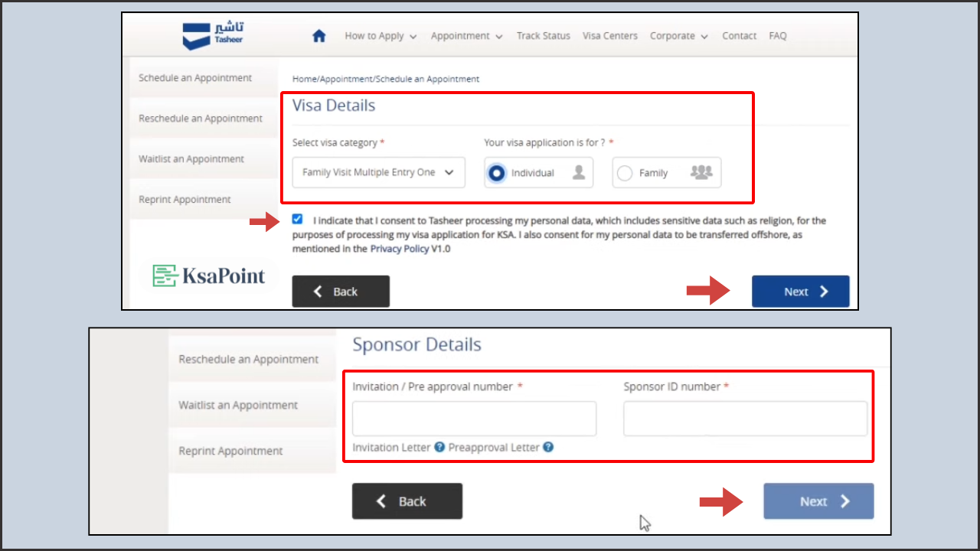Open Visa Centers page
The image size is (980, 551).
tap(610, 36)
